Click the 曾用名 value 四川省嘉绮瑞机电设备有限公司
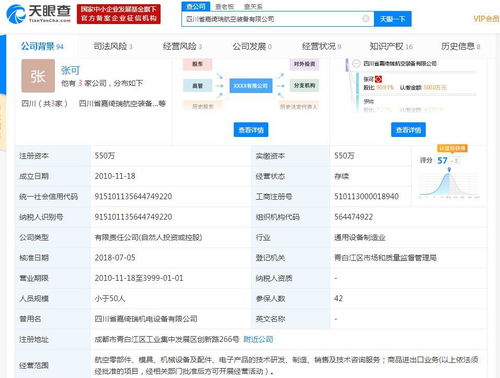This screenshot has height=378, width=500. tap(146, 319)
